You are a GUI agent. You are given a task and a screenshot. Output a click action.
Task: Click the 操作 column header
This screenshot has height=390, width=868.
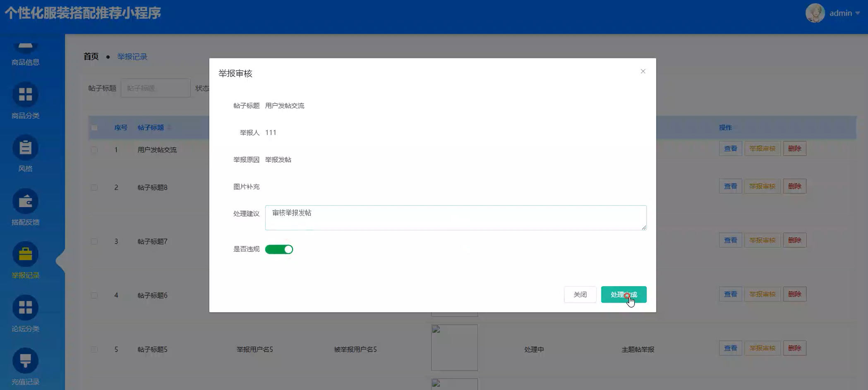(725, 128)
